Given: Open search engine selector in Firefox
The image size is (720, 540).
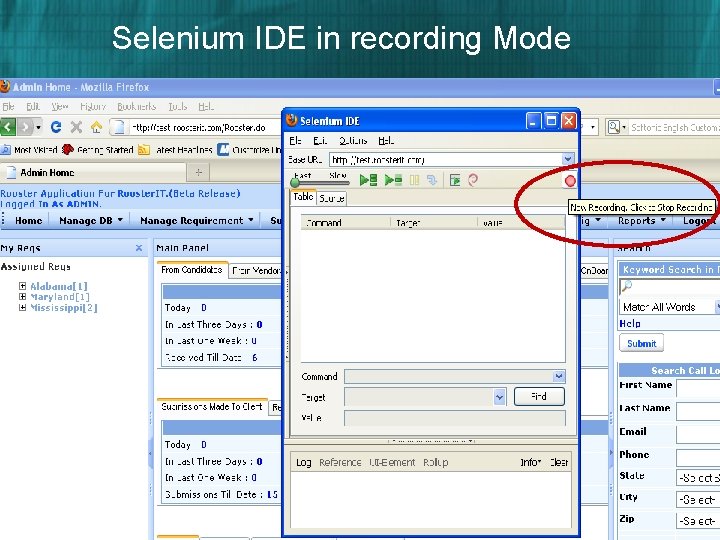Looking at the screenshot, I should tap(617, 127).
